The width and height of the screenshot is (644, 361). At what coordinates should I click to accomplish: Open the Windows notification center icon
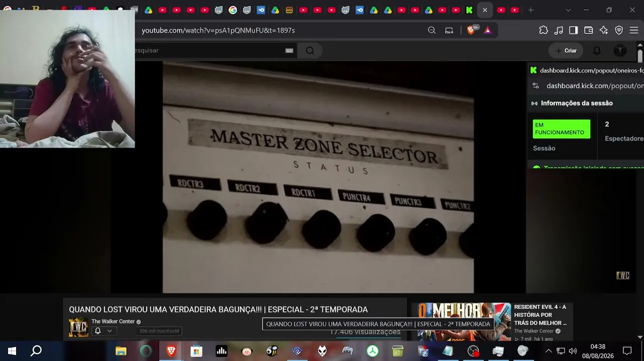pos(627,351)
